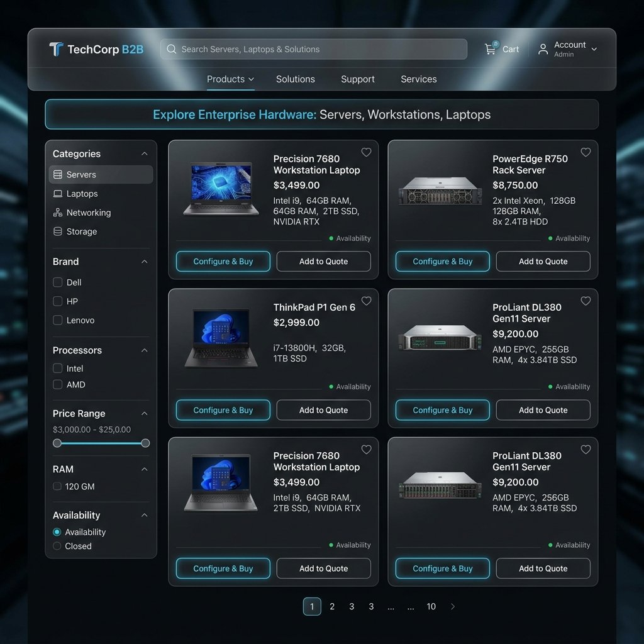Select the Availability radio option
The width and height of the screenshot is (644, 644).
tap(57, 532)
